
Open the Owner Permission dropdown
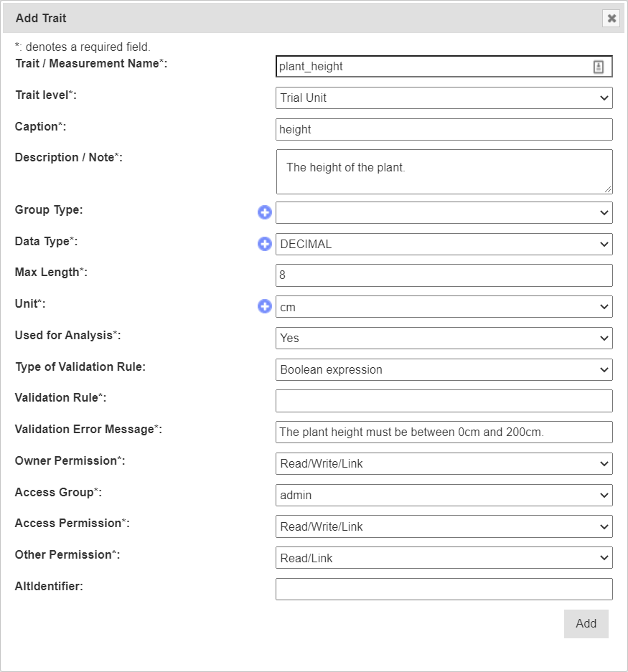point(444,463)
